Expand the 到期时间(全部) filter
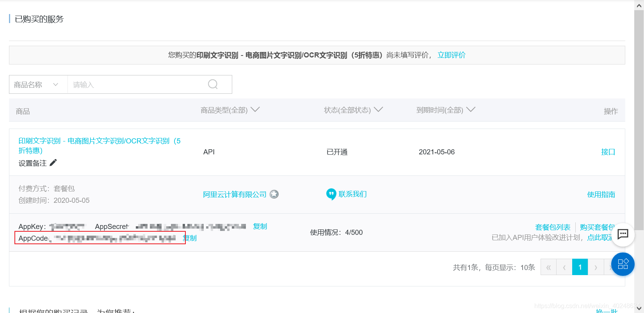The width and height of the screenshot is (644, 313). (446, 110)
